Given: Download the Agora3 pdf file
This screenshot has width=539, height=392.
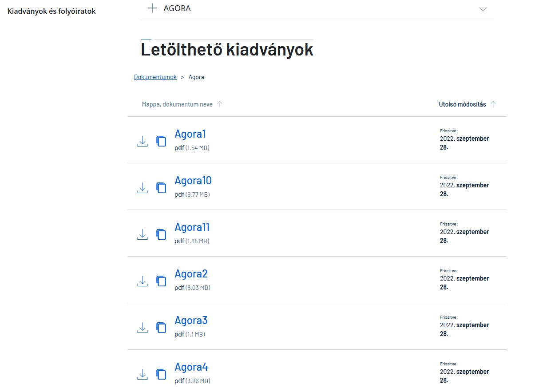Looking at the screenshot, I should coord(142,328).
